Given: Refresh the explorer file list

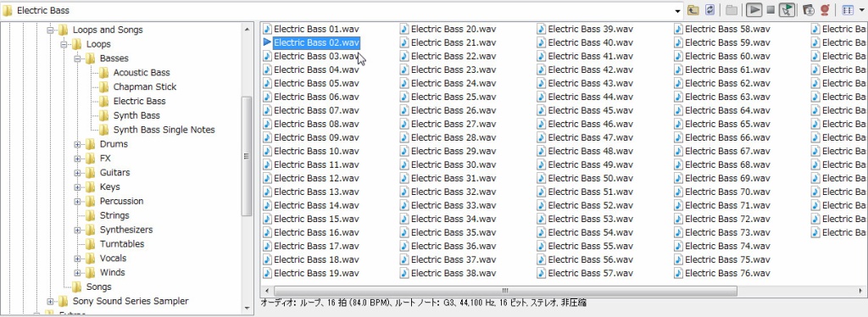Looking at the screenshot, I should point(709,10).
